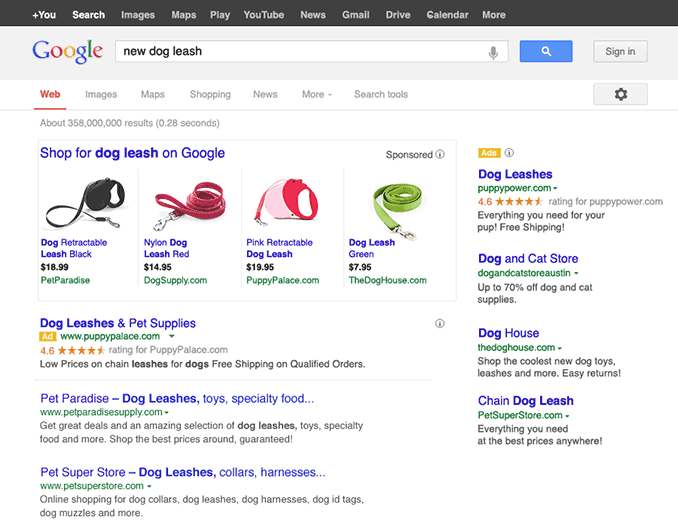Click the microphone voice search icon
Image resolution: width=678 pixels, height=525 pixels.
click(493, 52)
